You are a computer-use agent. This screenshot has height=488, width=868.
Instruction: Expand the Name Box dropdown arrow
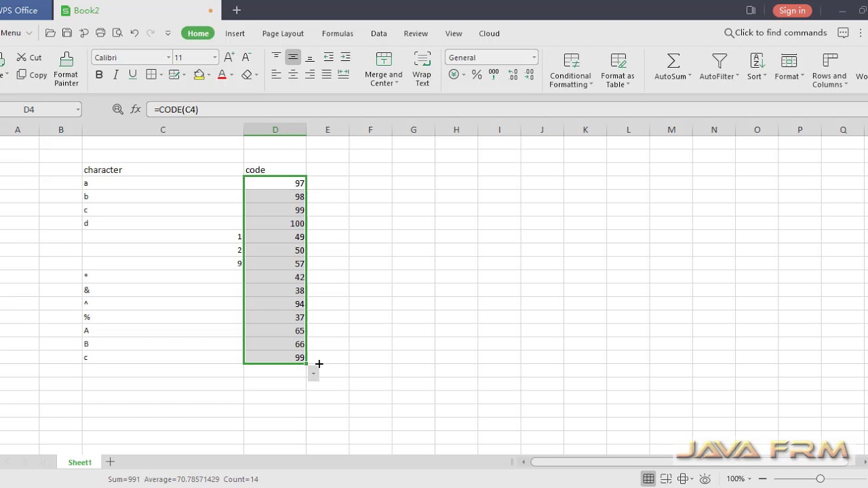[x=78, y=110]
